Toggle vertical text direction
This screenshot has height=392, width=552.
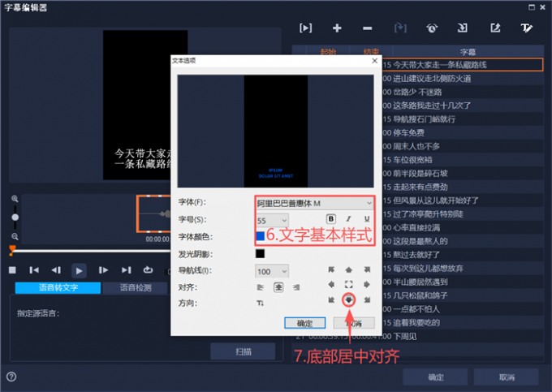click(260, 303)
